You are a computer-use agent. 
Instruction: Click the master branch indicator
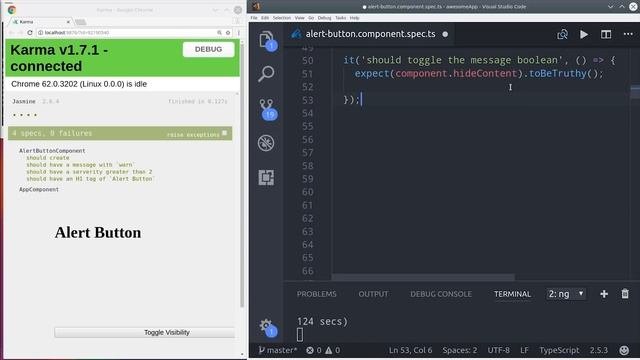point(278,350)
